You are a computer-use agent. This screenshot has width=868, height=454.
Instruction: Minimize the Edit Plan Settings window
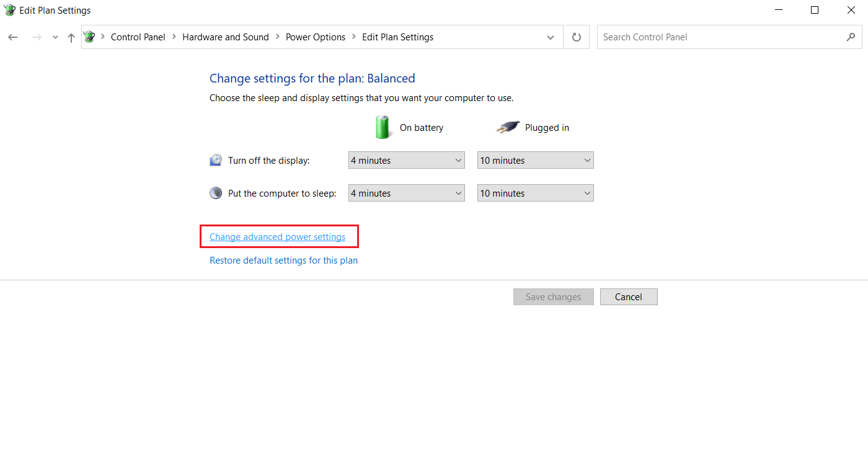(779, 10)
